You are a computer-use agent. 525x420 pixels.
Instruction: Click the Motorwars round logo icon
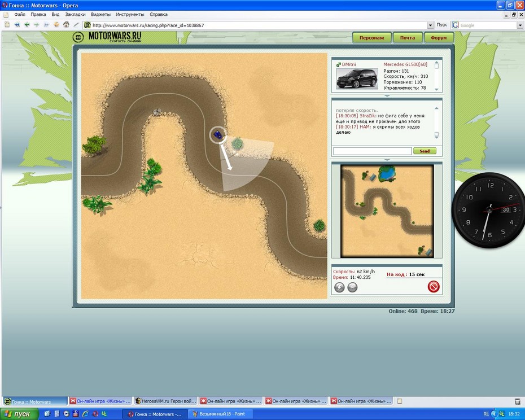pyautogui.click(x=78, y=37)
